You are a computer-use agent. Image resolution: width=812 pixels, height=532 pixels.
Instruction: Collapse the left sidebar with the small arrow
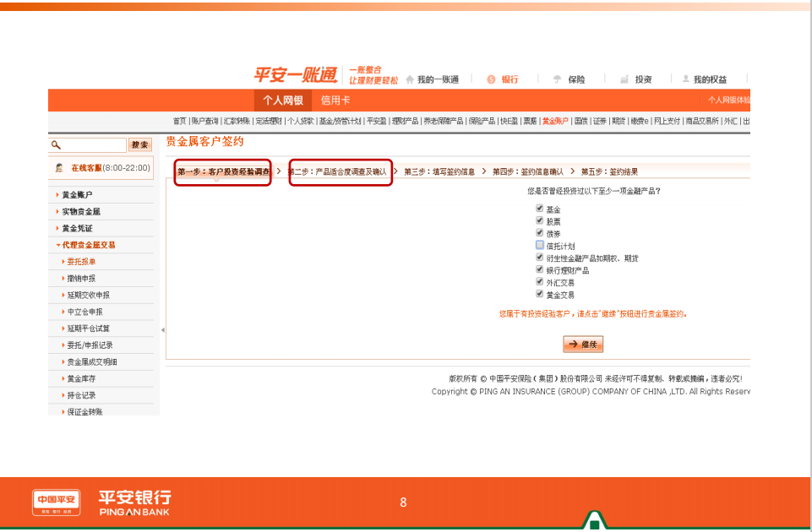[x=162, y=329]
